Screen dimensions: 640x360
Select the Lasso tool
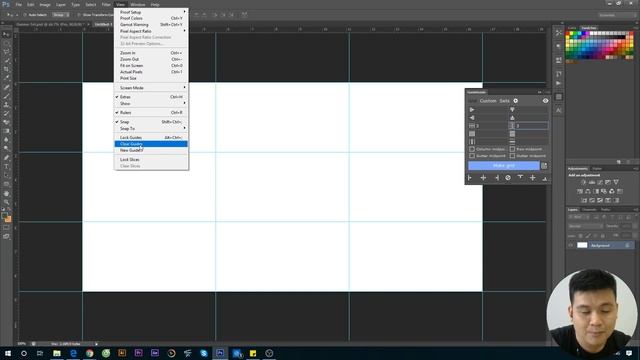pos(6,51)
